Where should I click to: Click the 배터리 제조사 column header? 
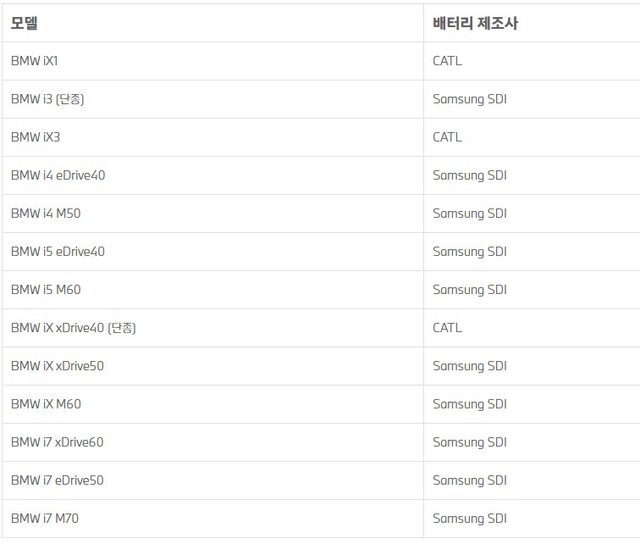click(475, 23)
